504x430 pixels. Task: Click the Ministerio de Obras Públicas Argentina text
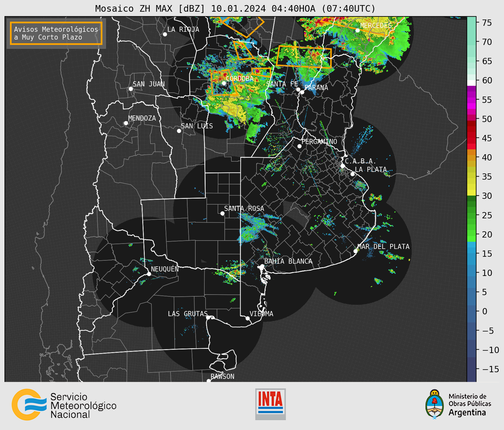[470, 405]
